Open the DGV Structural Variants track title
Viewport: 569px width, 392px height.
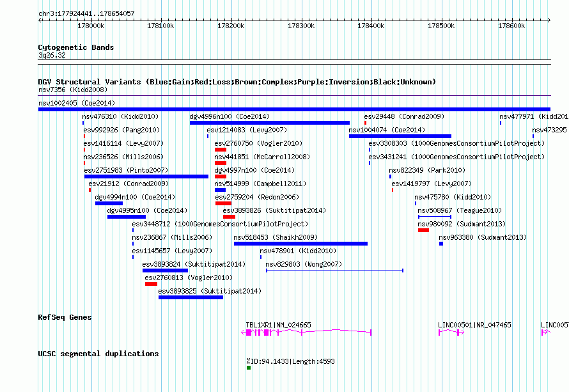[x=237, y=82]
